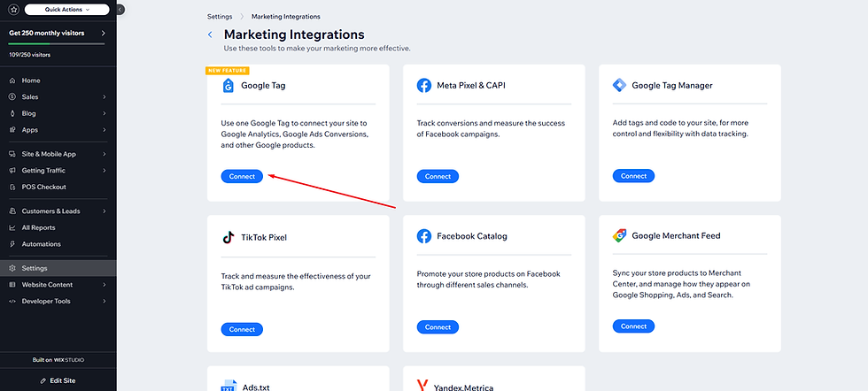868x391 pixels.
Task: Click the Meta Pixel & CAPI Facebook icon
Action: pos(424,85)
